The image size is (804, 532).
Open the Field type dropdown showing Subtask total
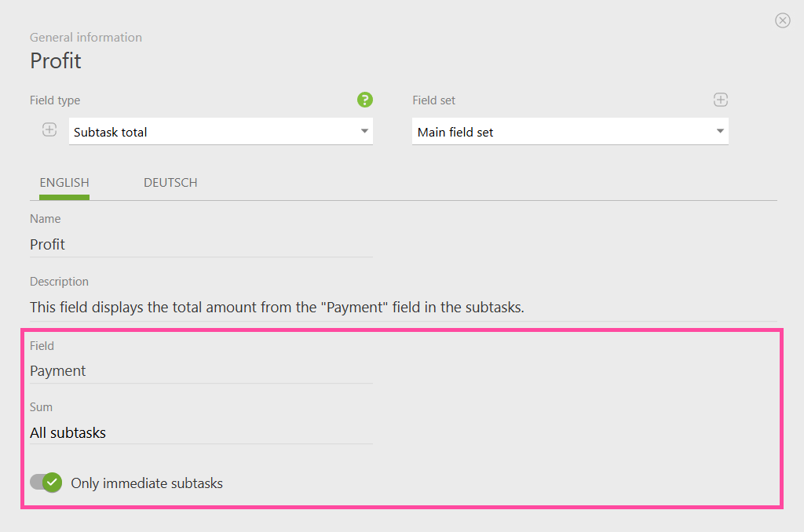tap(221, 132)
